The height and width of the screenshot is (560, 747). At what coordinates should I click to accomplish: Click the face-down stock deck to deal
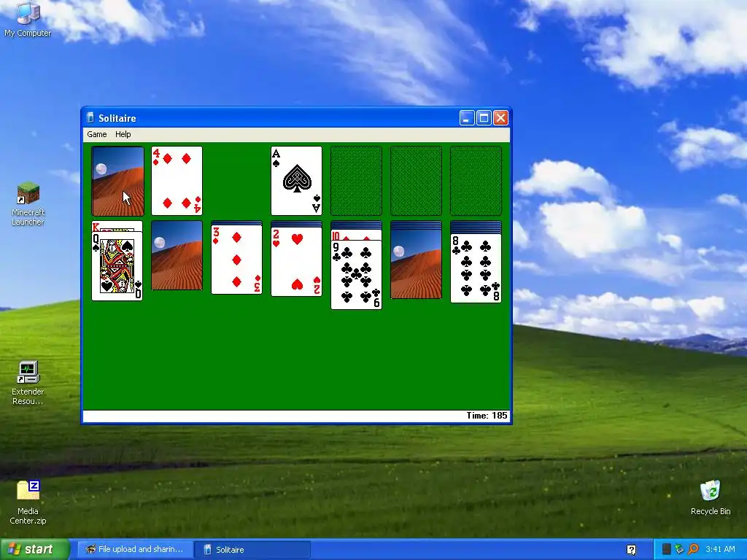point(117,181)
